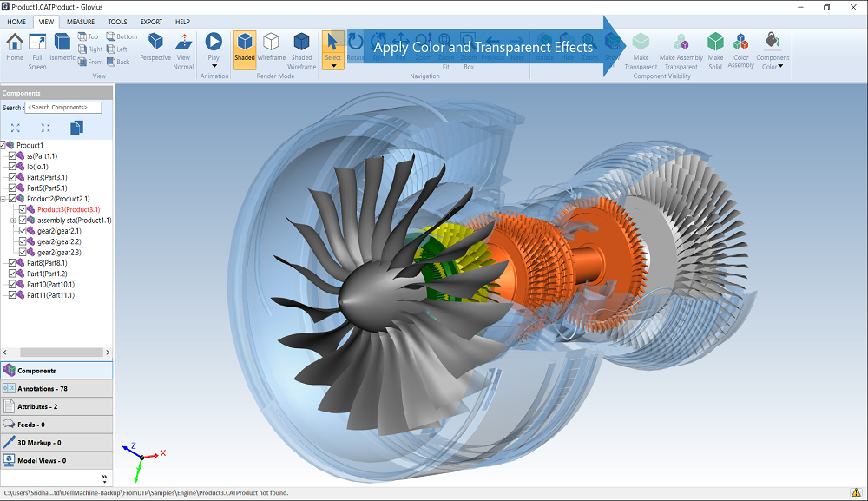Viewport: 868px width, 501px height.
Task: Toggle the gear2(gear2.1) checkbox
Action: coord(23,231)
